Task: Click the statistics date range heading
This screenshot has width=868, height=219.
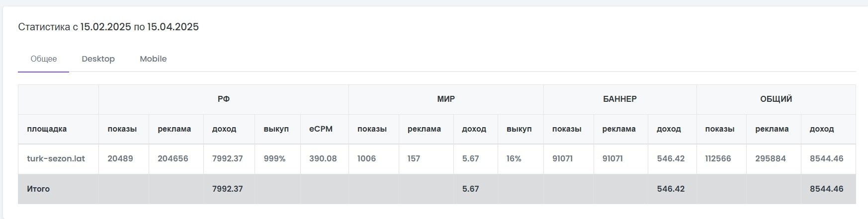Action: pyautogui.click(x=108, y=27)
